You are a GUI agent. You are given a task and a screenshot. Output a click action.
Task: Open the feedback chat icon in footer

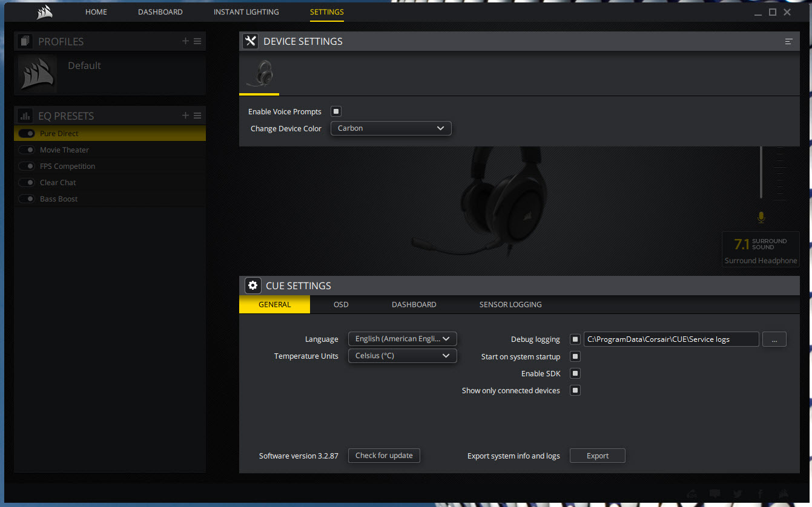click(715, 494)
